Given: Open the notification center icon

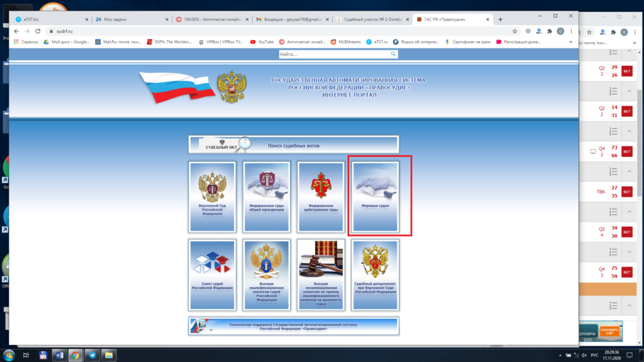Looking at the screenshot, I should 630,355.
